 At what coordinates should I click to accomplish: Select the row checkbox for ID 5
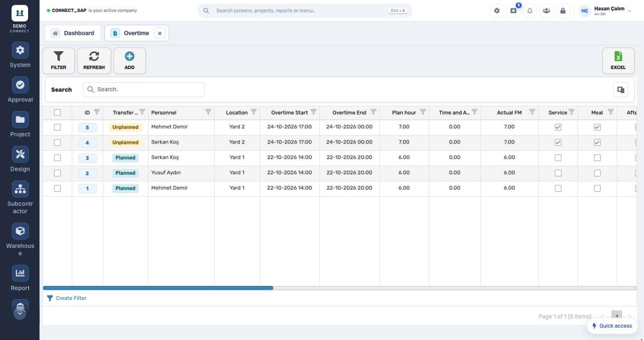pyautogui.click(x=57, y=127)
